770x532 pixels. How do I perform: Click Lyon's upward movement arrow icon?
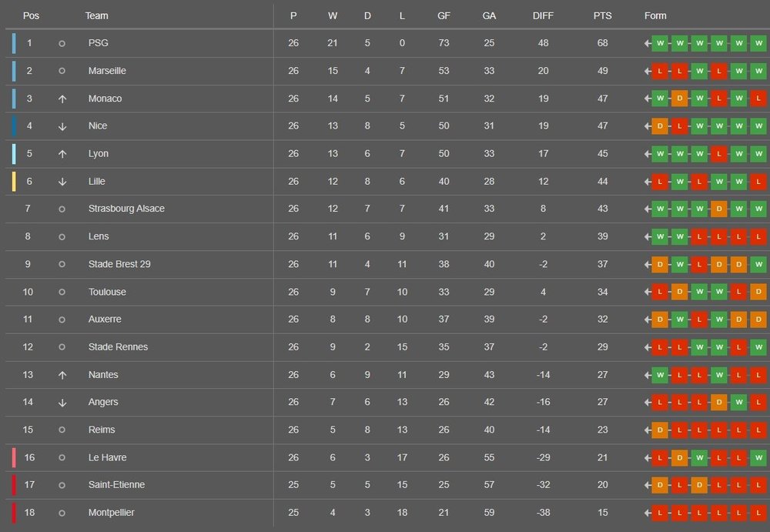click(62, 154)
